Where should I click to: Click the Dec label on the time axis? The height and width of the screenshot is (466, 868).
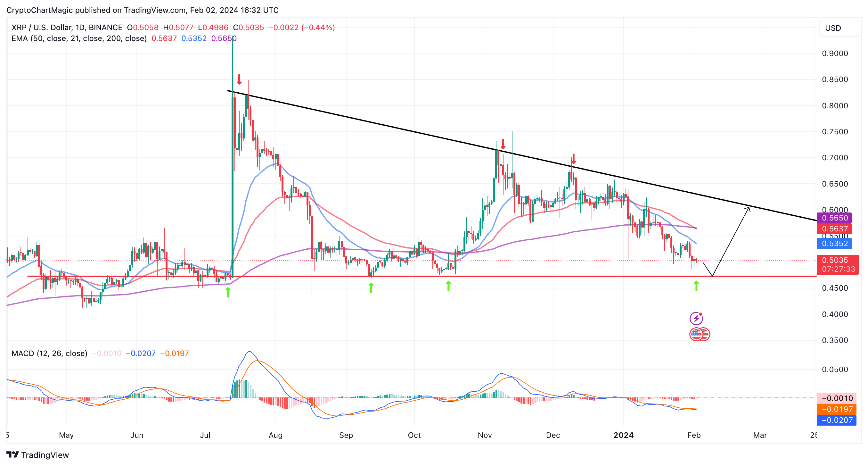tap(553, 435)
